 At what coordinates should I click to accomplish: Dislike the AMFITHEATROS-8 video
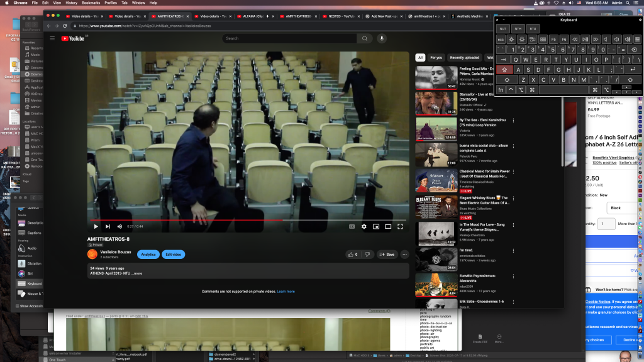pyautogui.click(x=367, y=255)
